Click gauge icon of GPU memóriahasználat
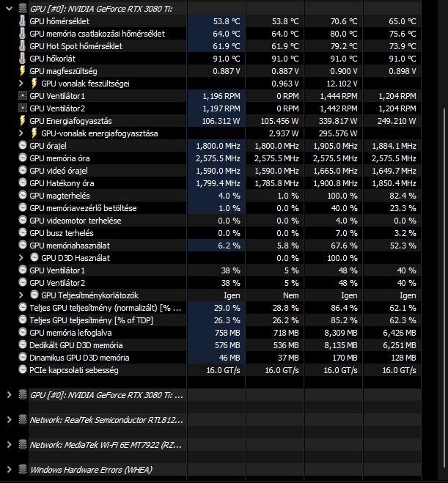This screenshot has width=448, height=483. (23, 245)
